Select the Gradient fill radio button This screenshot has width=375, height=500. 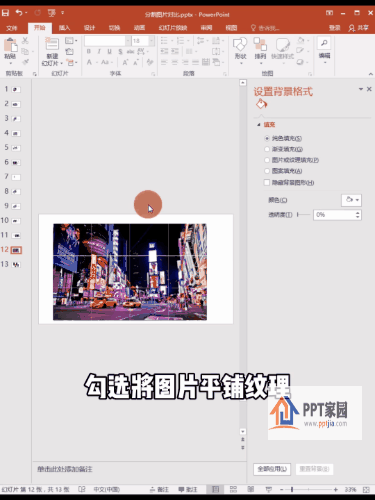[x=267, y=149]
